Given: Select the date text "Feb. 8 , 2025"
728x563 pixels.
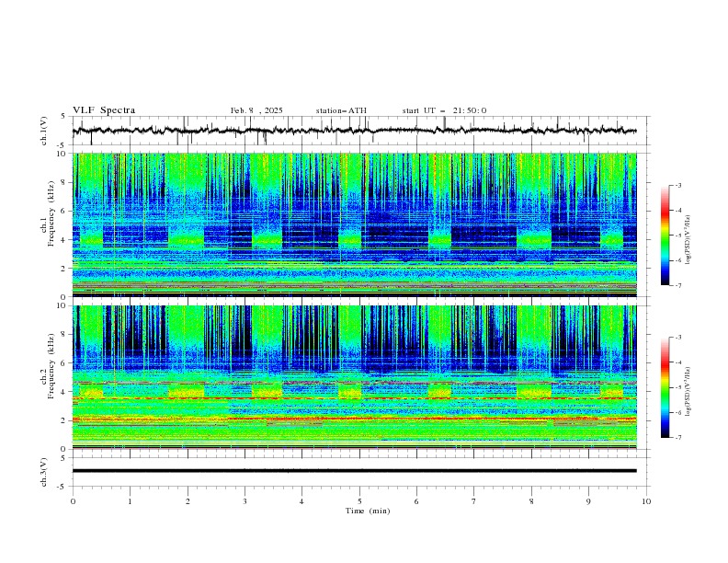Looking at the screenshot, I should tap(256, 110).
